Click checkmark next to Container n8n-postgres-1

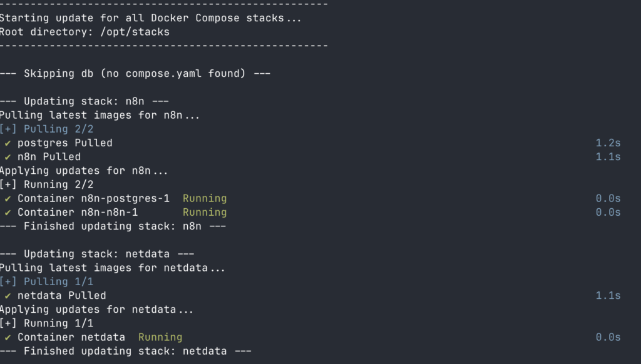pos(8,199)
